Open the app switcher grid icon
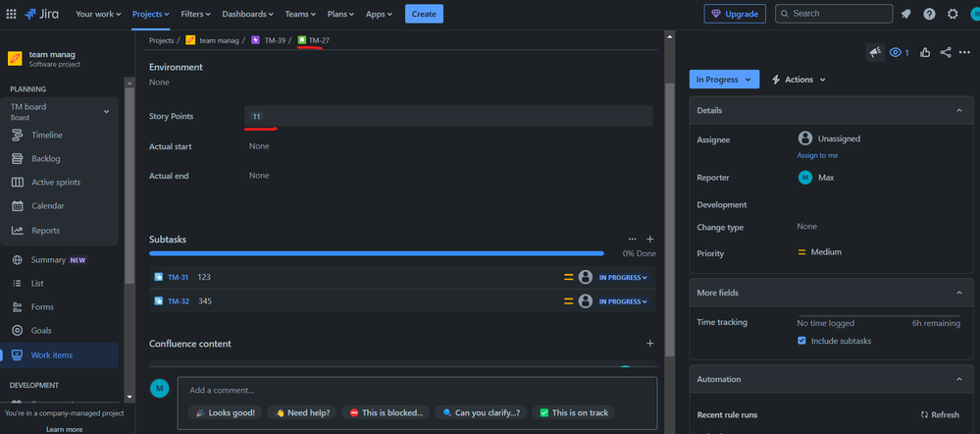 click(x=11, y=14)
